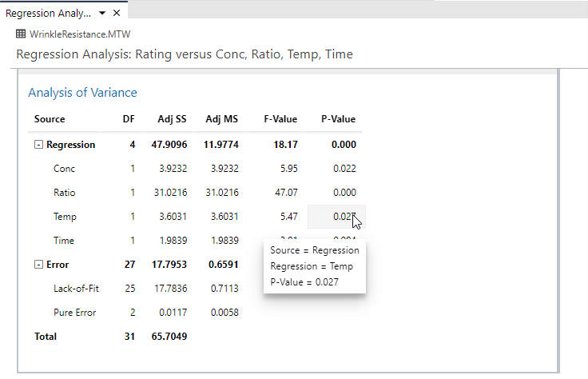Viewport: 588px width, 379px height.
Task: Select the F-Value column header
Action: click(280, 119)
